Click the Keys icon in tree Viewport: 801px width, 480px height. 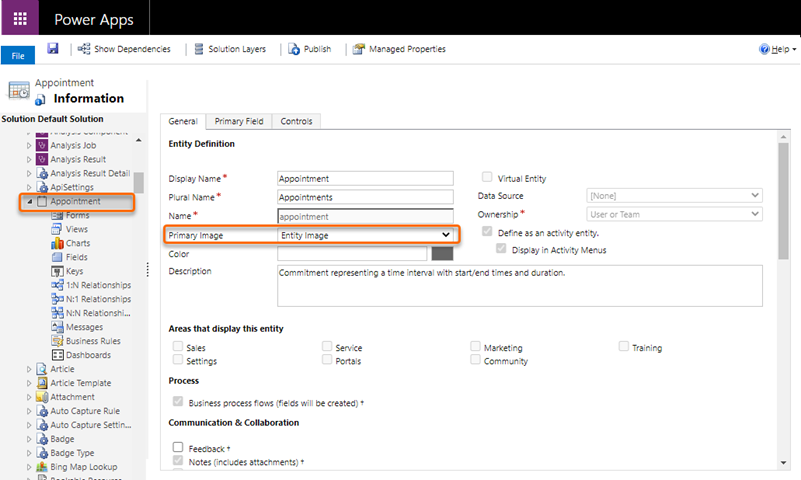(57, 271)
